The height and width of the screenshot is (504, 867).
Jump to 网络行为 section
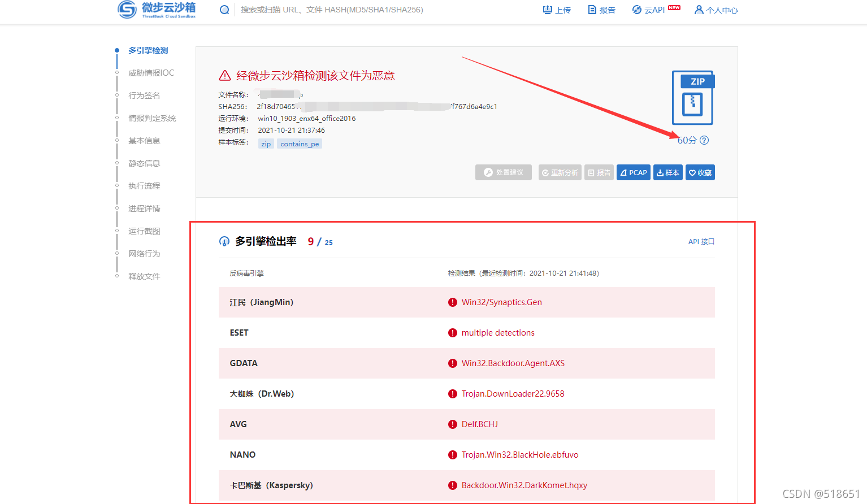coord(144,254)
